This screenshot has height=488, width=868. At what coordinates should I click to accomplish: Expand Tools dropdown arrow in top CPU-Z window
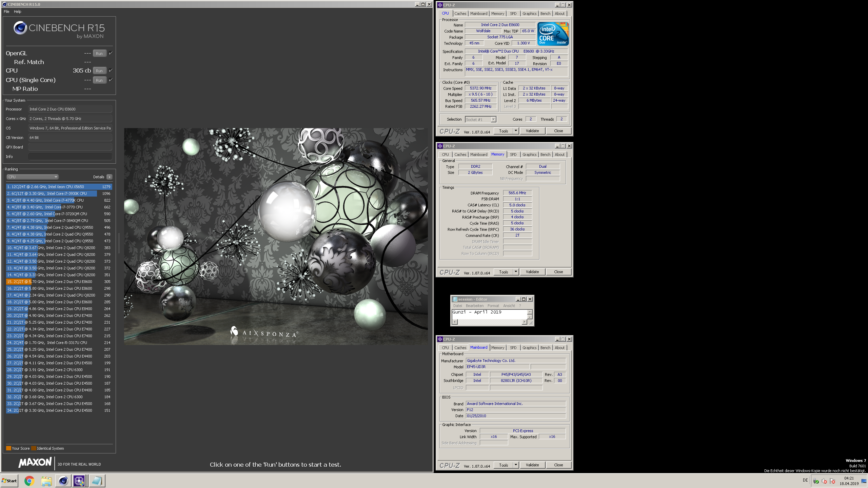516,131
